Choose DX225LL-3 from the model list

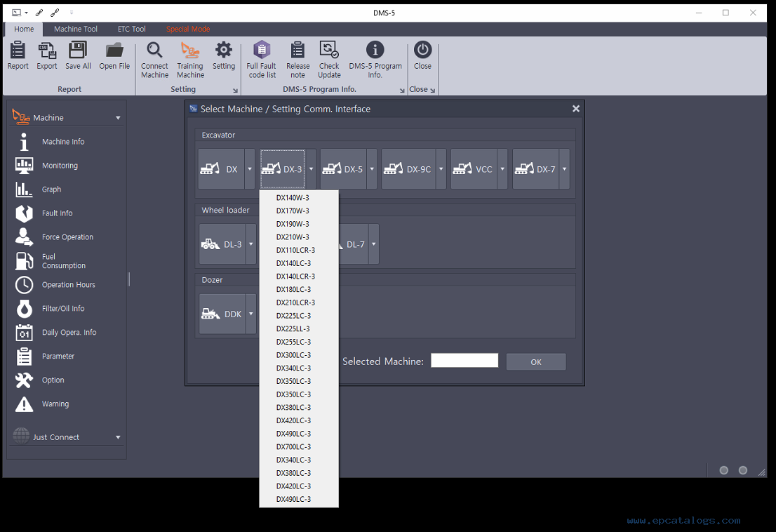click(299, 328)
